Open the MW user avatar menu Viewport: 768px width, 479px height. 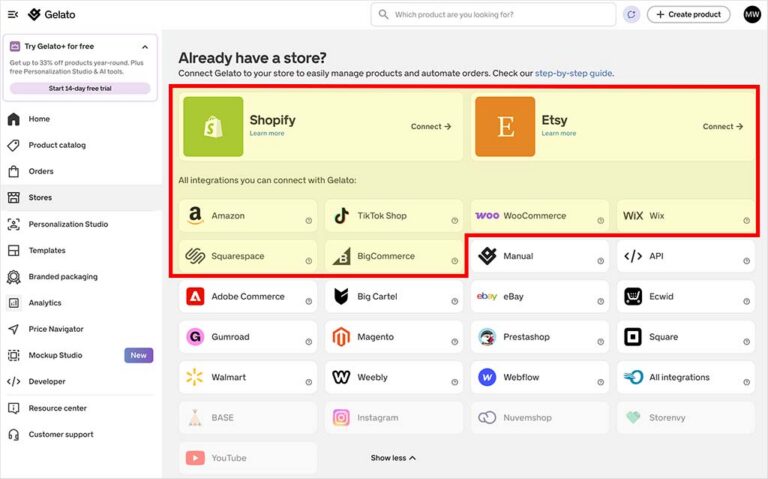click(752, 15)
